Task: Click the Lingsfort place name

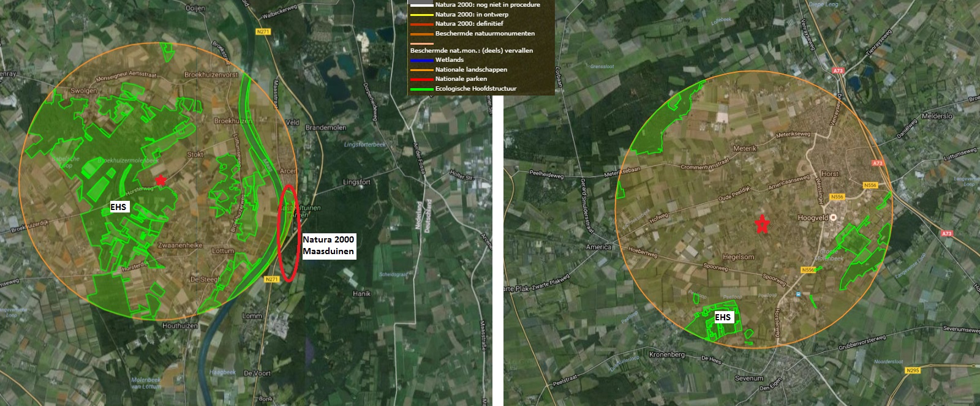Action: click(356, 182)
